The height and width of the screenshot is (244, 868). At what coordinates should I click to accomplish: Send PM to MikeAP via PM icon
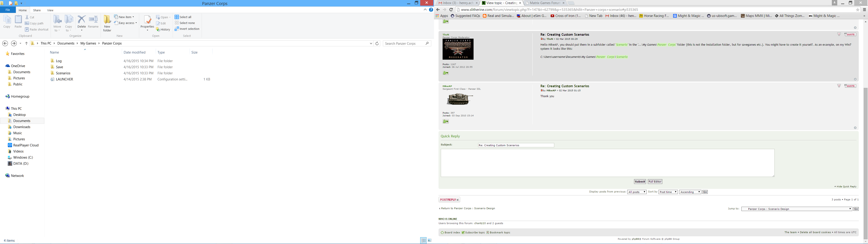446,121
